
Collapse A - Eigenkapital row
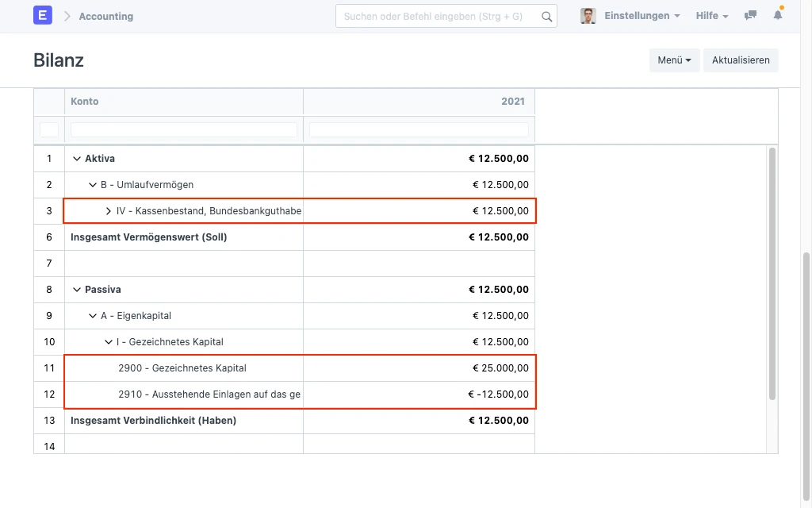click(93, 316)
